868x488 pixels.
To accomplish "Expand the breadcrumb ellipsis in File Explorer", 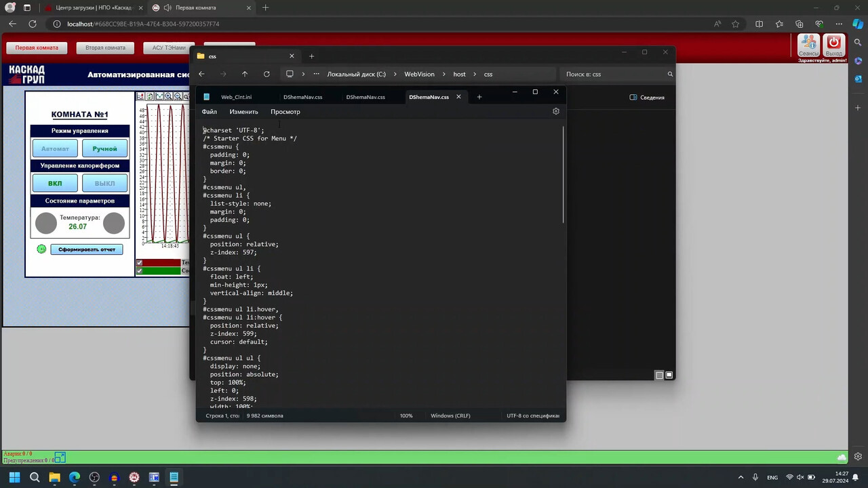I will click(x=316, y=74).
